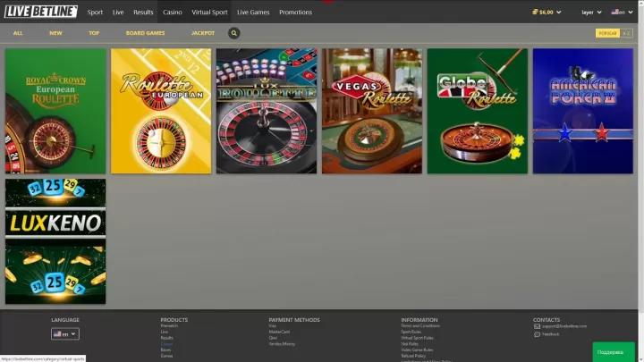Viewport: 644px width, 362px height.
Task: Launch Royal Crown European Roulette game
Action: (55, 111)
